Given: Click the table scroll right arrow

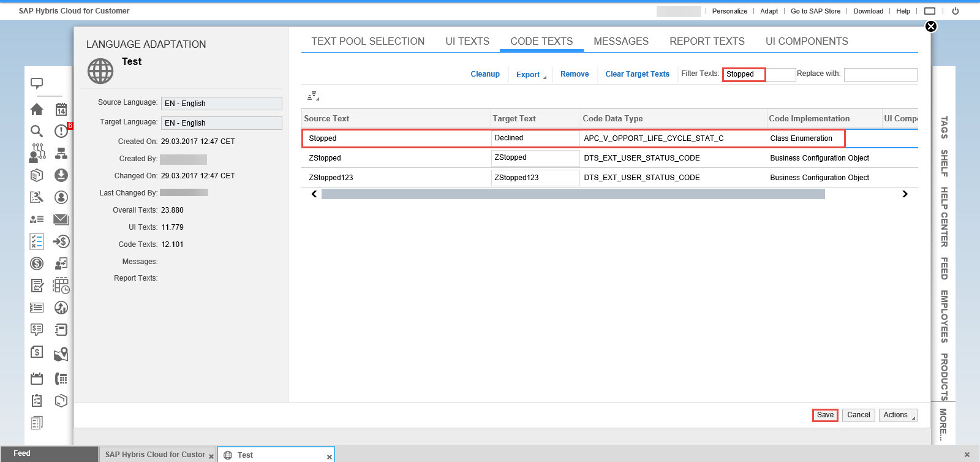Looking at the screenshot, I should click(905, 194).
